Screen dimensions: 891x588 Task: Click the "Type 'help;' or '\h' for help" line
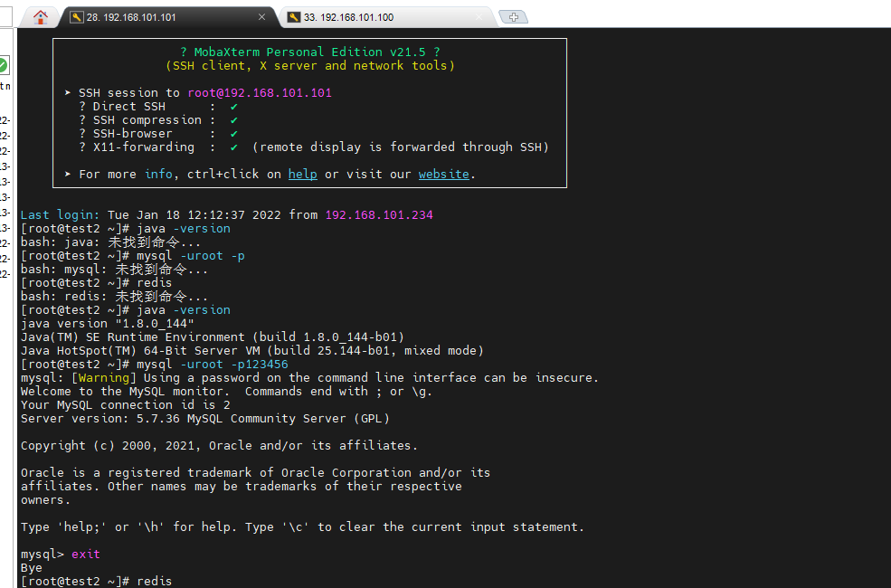[x=303, y=527]
